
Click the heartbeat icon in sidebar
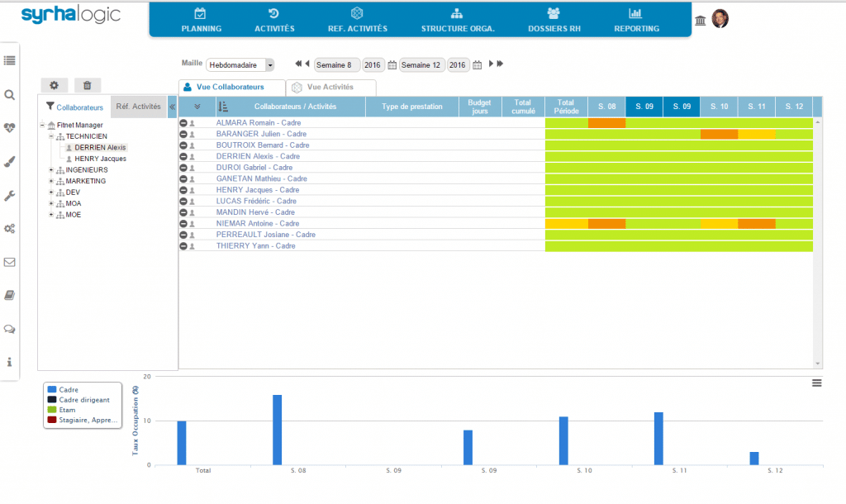(x=10, y=128)
